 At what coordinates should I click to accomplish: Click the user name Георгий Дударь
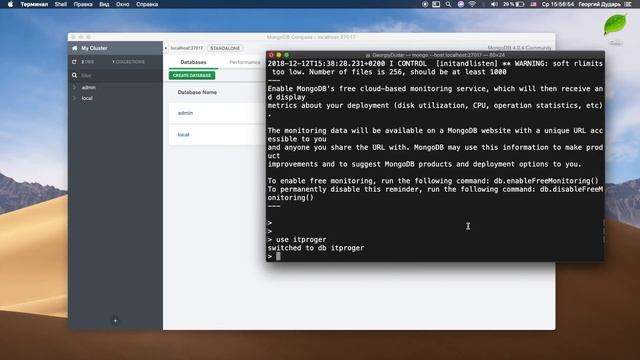599,4
